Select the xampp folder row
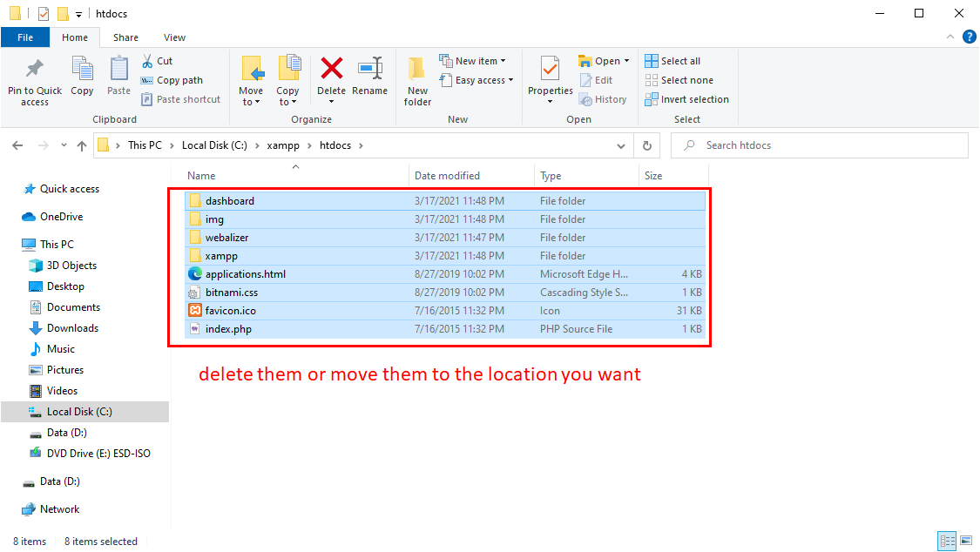The width and height of the screenshot is (980, 552). 445,256
